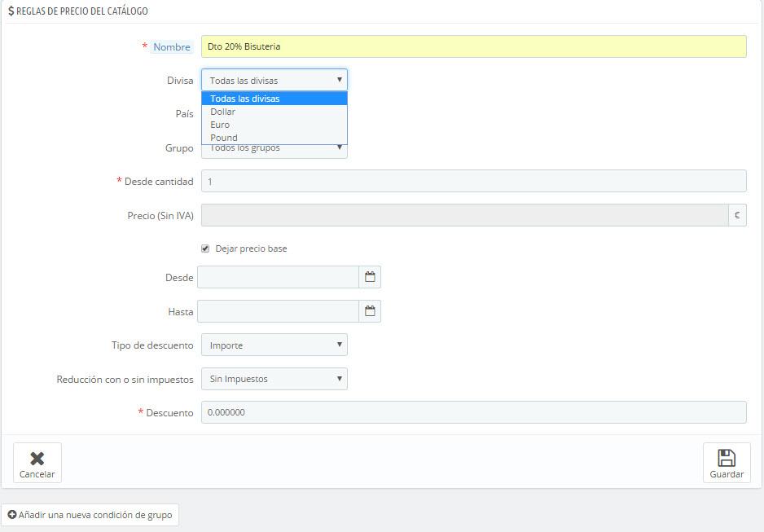Open the Hasta date calendar picker
The height and width of the screenshot is (532, 764).
tap(370, 311)
